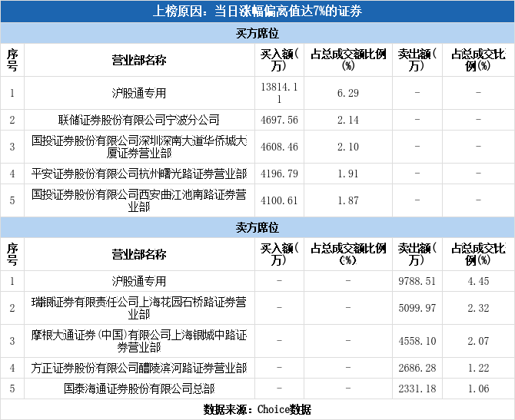
Task: Click the sell amount 5099.97
Action: [417, 308]
